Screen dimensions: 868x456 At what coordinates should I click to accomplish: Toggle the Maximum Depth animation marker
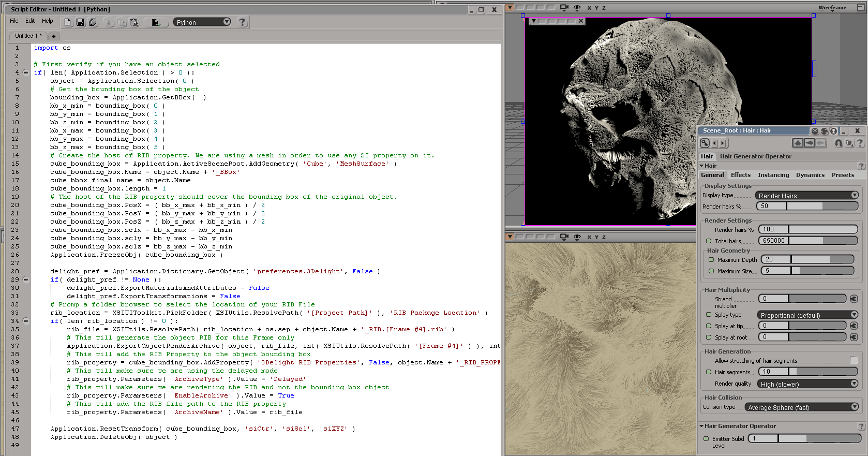tap(711, 260)
